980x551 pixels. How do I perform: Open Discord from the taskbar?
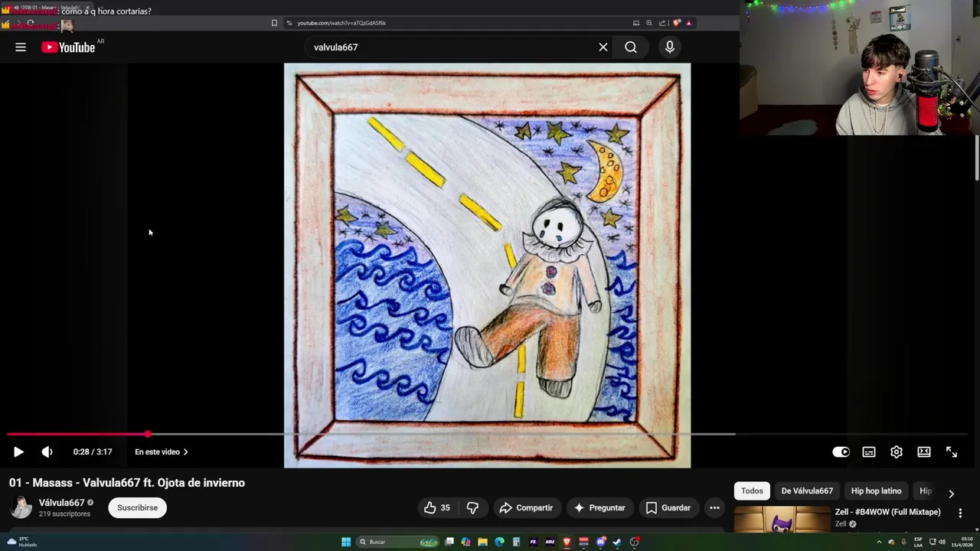coord(601,542)
